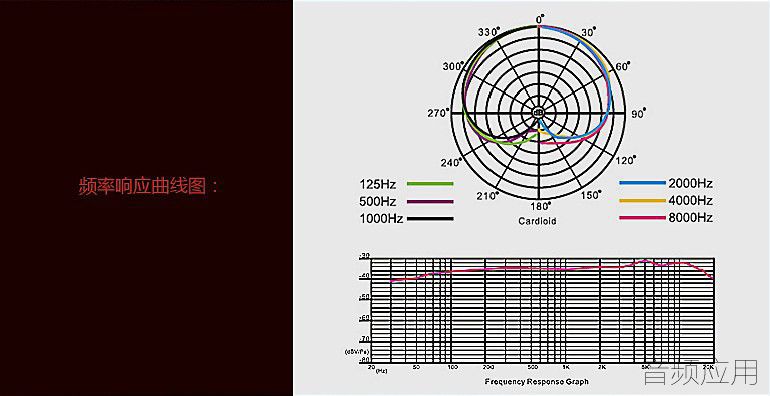Click the green 125Hz legend line
Screen dimensions: 770x396
coord(430,184)
